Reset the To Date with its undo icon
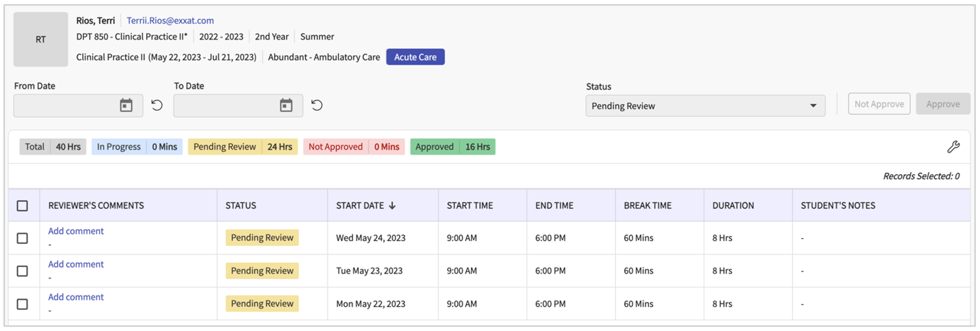 tap(316, 105)
